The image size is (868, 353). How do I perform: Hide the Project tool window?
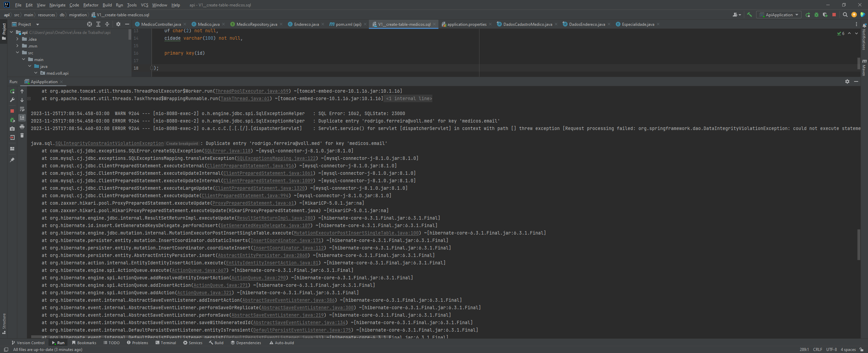(x=127, y=24)
